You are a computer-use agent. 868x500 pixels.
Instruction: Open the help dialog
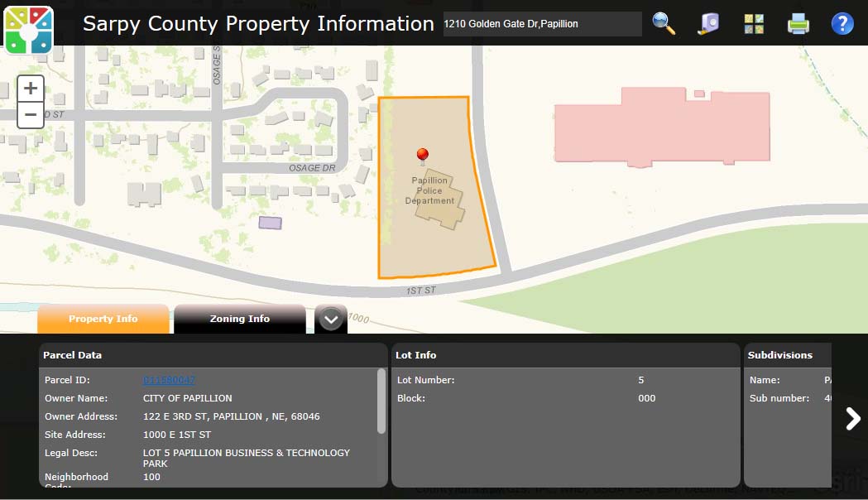tap(842, 23)
